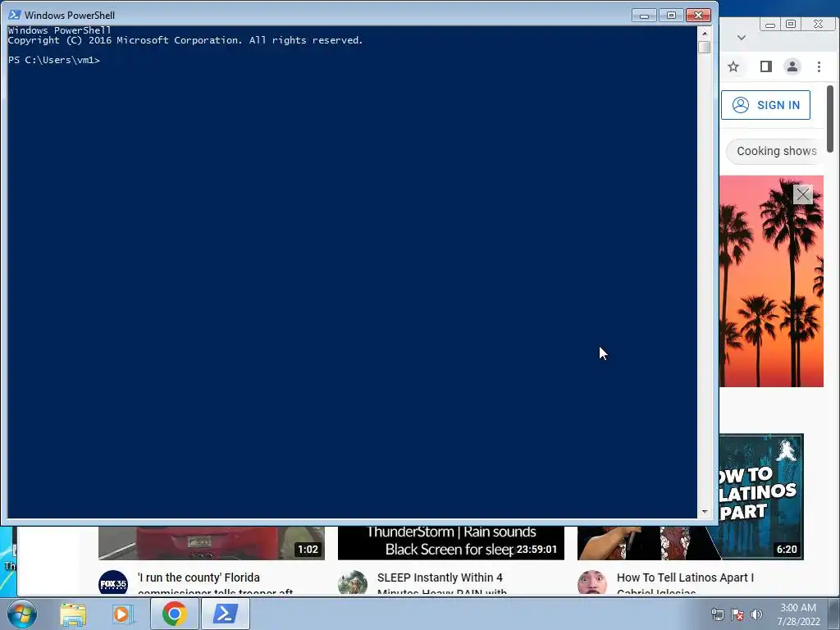
Task: Click the YouTube SIGN IN button
Action: [x=765, y=105]
